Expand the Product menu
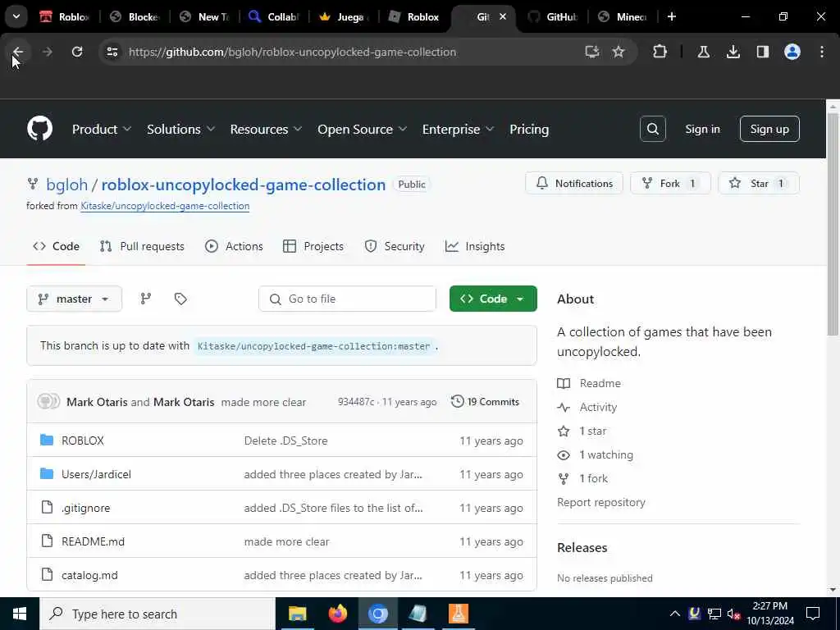The image size is (840, 630). point(101,129)
